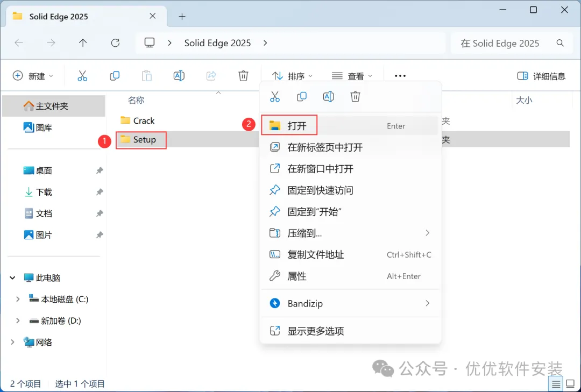Click the Delete icon in the context menu
This screenshot has width=581, height=392.
coord(355,97)
